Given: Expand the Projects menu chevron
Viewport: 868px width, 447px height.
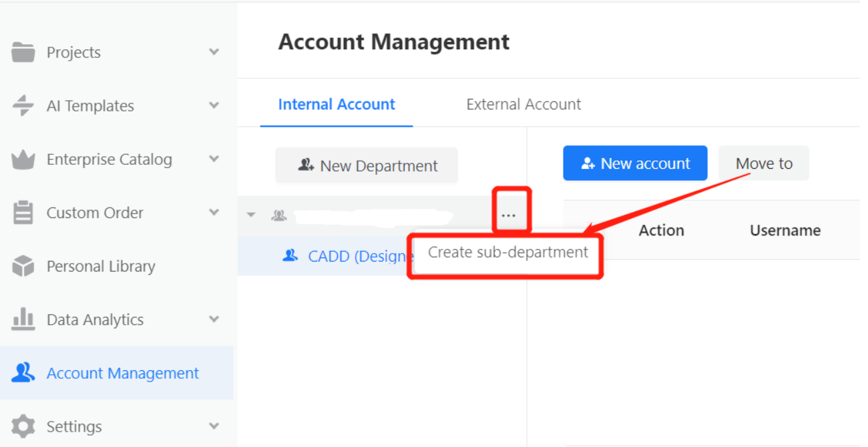Looking at the screenshot, I should pyautogui.click(x=214, y=52).
